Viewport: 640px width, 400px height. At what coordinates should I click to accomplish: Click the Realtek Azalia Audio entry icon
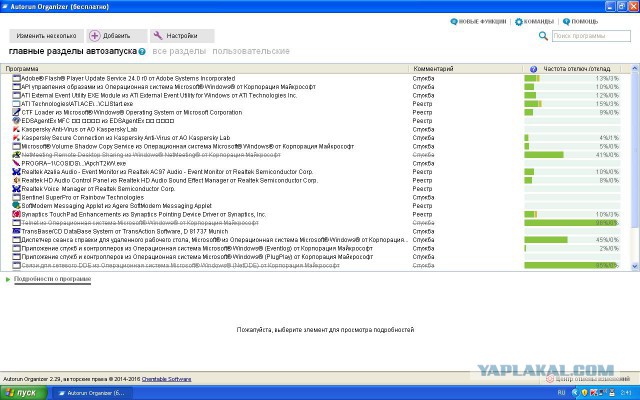point(16,172)
